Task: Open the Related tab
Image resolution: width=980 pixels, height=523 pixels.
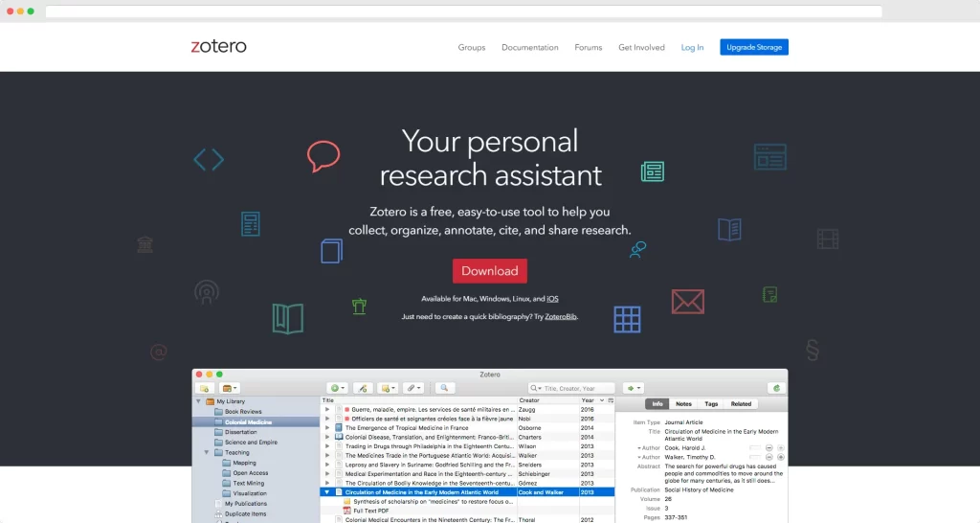Action: coord(741,404)
